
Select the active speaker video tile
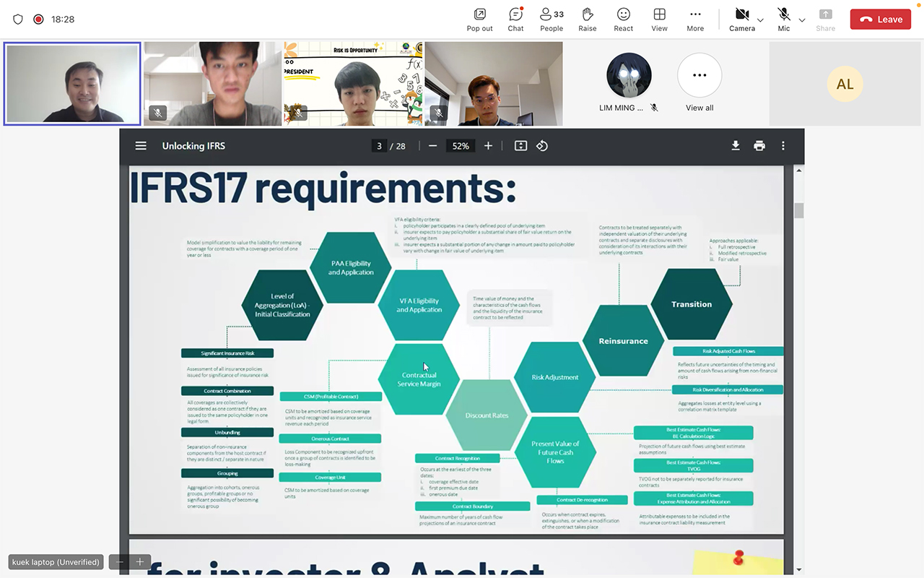72,84
